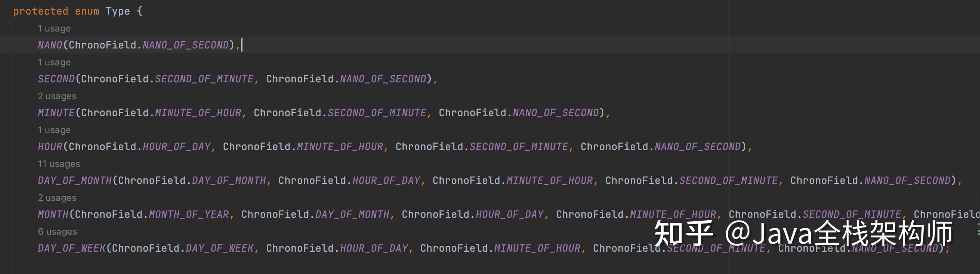Click the '1 usage' hint above NANO
This screenshot has height=274, width=980.
pyautogui.click(x=54, y=28)
